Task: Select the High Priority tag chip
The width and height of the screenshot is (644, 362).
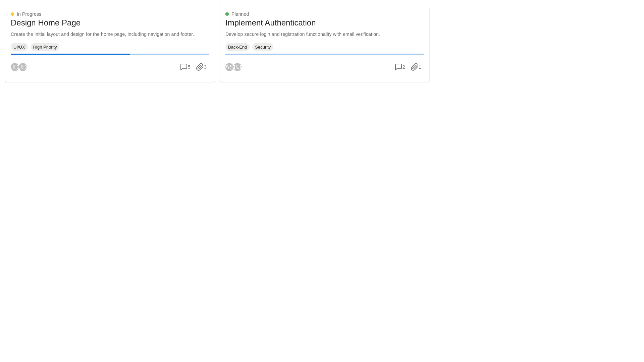Action: point(45,47)
